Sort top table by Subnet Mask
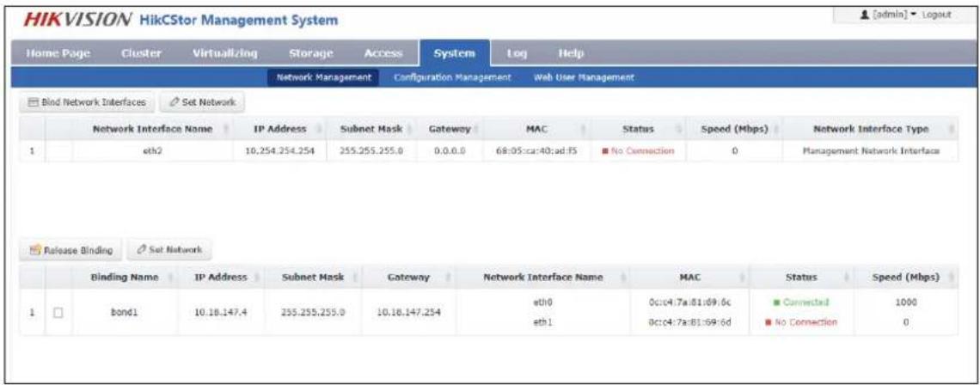The width and height of the screenshot is (980, 385). tap(371, 130)
